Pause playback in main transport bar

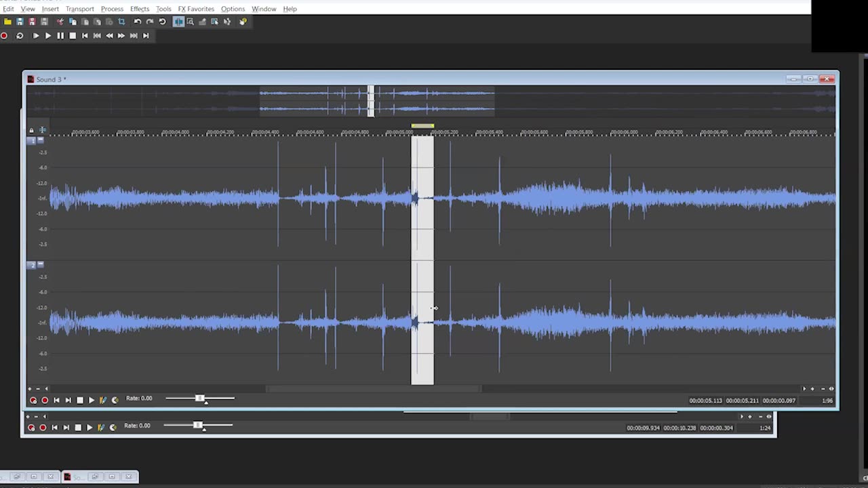60,36
